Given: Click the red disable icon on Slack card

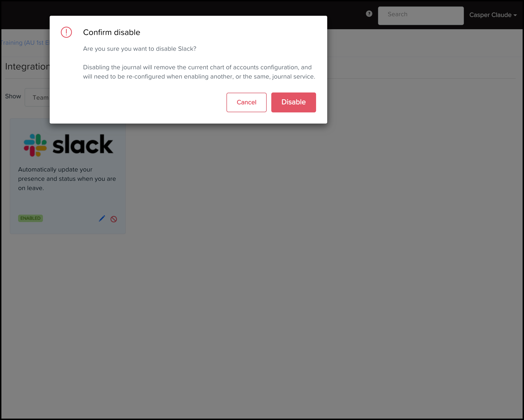Looking at the screenshot, I should (113, 219).
